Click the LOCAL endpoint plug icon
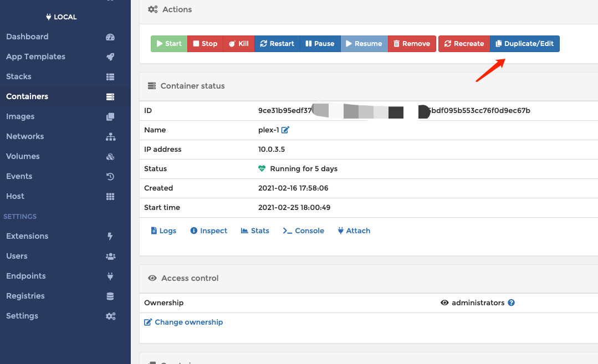This screenshot has height=364, width=598. [x=48, y=17]
